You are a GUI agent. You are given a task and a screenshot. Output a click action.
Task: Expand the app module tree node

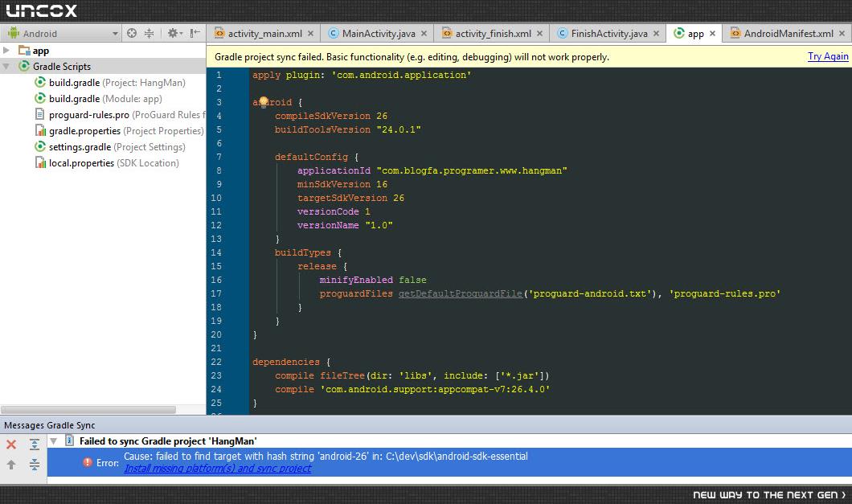pos(6,50)
